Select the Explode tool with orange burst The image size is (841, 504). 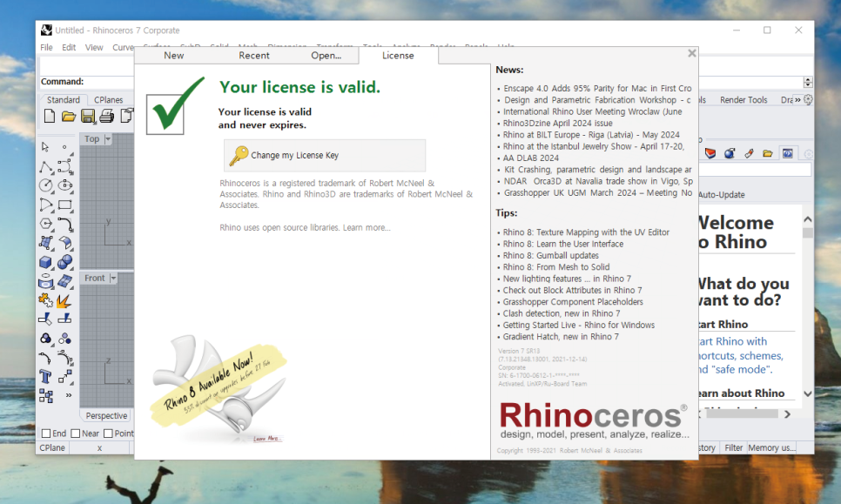65,301
